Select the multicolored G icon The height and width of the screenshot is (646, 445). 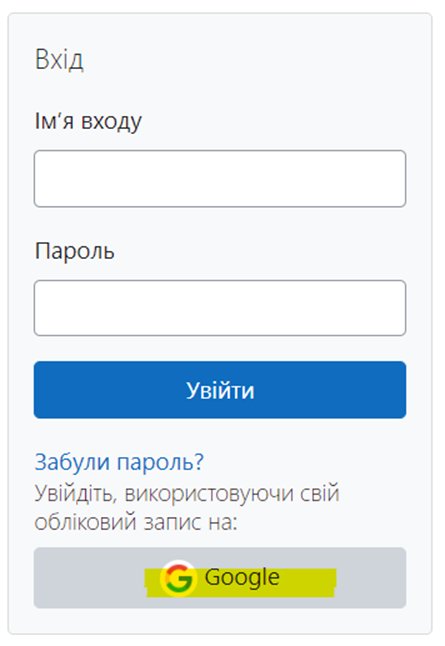coord(178,578)
